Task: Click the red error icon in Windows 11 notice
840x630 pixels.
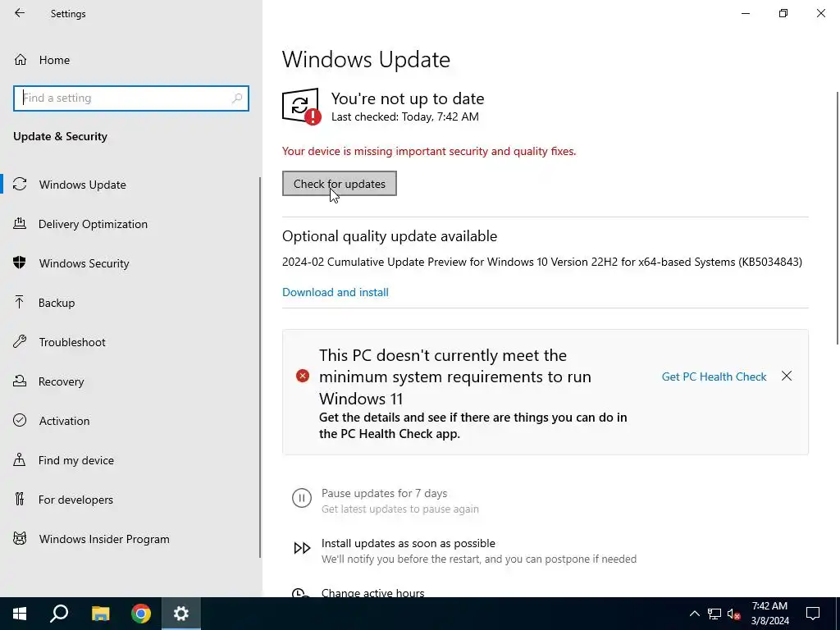Action: pyautogui.click(x=303, y=376)
